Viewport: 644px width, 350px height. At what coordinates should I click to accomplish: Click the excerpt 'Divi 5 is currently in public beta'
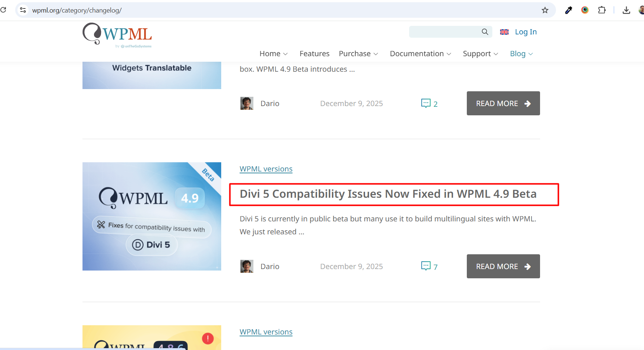pyautogui.click(x=388, y=225)
